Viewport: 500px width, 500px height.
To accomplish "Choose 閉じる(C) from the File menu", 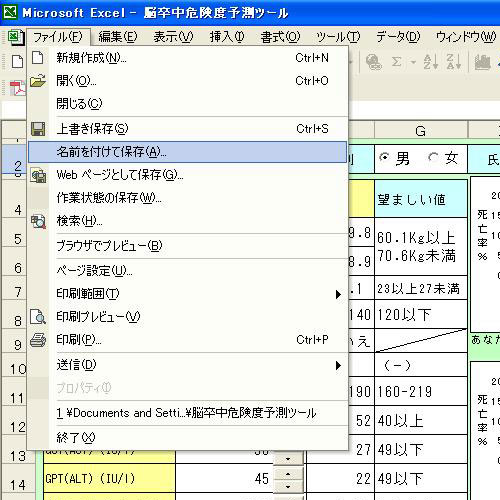I will point(188,104).
